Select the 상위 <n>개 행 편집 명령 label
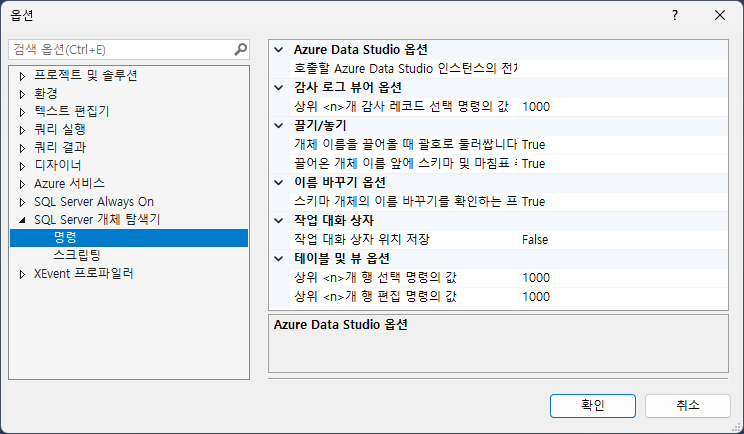 pos(375,296)
